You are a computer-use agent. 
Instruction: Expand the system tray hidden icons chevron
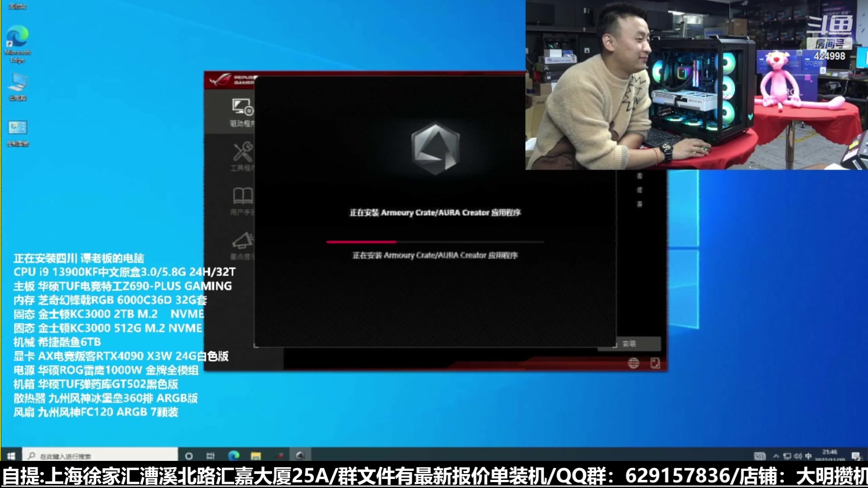pos(776,456)
